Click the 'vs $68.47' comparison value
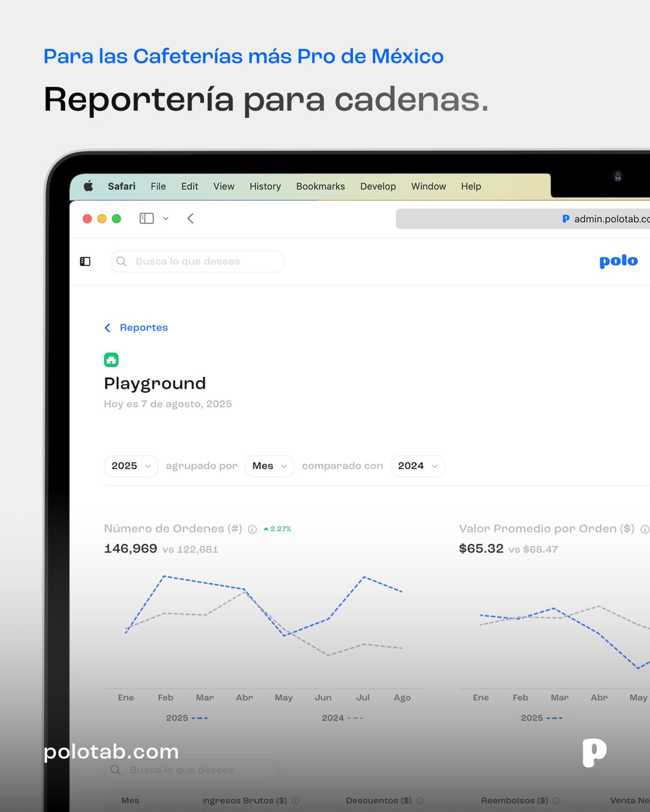Image resolution: width=650 pixels, height=812 pixels. pos(533,549)
